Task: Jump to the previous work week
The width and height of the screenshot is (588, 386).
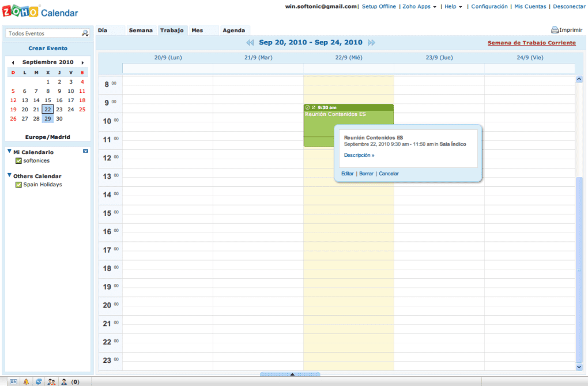Action: 250,43
